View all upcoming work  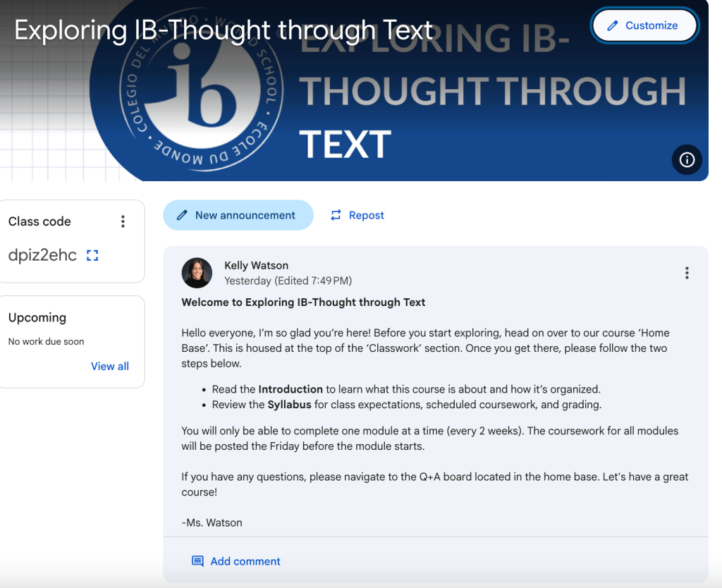[x=109, y=366]
